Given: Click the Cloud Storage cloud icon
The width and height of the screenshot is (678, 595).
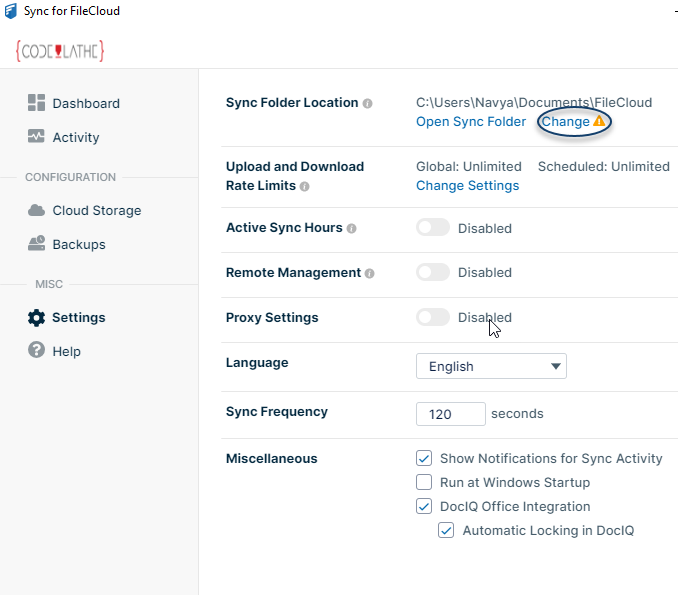Looking at the screenshot, I should [36, 210].
